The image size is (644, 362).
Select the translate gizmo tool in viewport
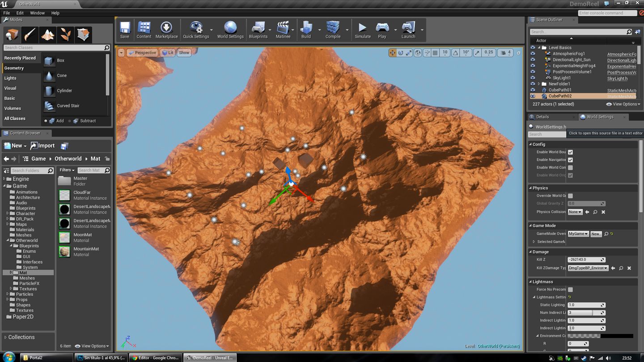[x=393, y=53]
